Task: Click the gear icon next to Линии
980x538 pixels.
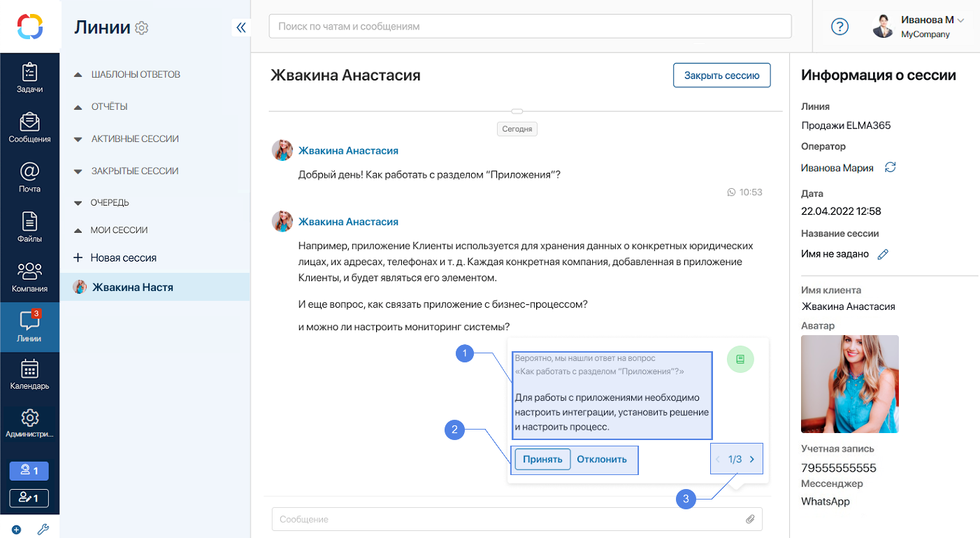Action: (x=142, y=28)
